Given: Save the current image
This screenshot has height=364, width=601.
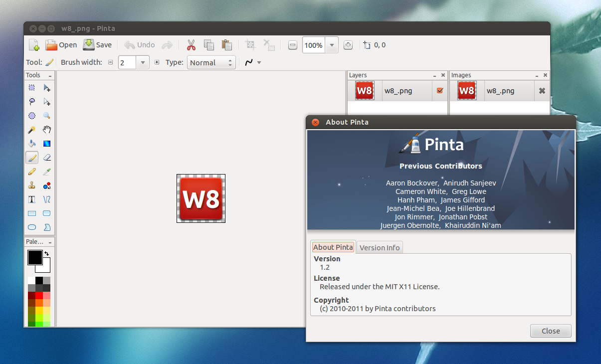Looking at the screenshot, I should 97,45.
